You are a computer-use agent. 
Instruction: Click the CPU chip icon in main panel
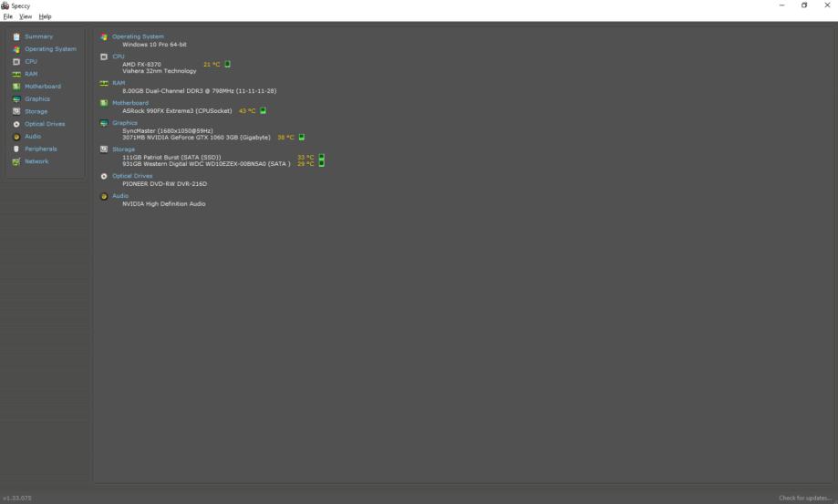pyautogui.click(x=104, y=57)
